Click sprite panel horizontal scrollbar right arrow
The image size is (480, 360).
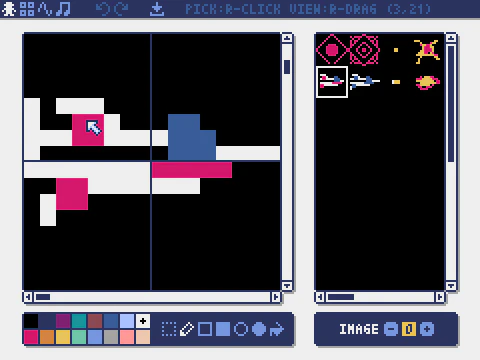pyautogui.click(x=440, y=297)
